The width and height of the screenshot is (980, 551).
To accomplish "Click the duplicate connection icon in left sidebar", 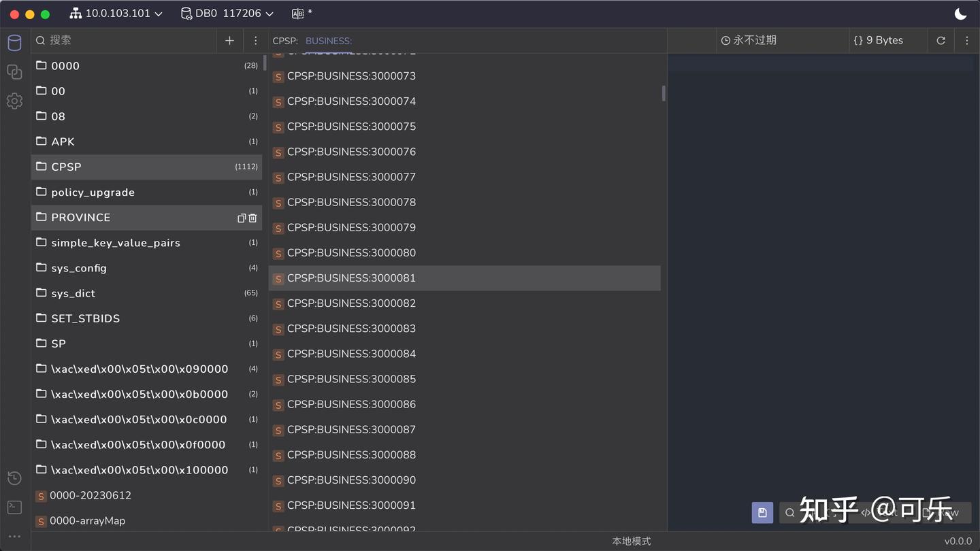I will [14, 71].
